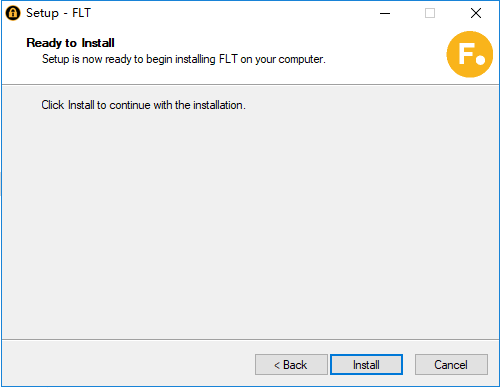Cancel the FLT installation
The height and width of the screenshot is (388, 500).
451,365
